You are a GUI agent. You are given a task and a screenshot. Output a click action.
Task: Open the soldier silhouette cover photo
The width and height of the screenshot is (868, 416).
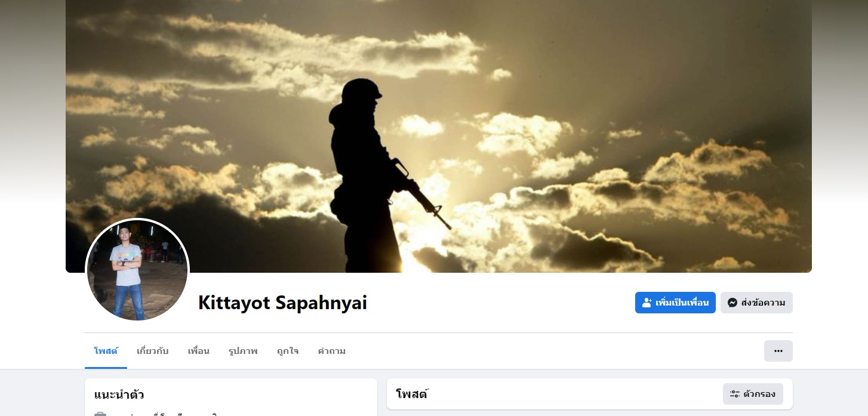click(x=439, y=136)
